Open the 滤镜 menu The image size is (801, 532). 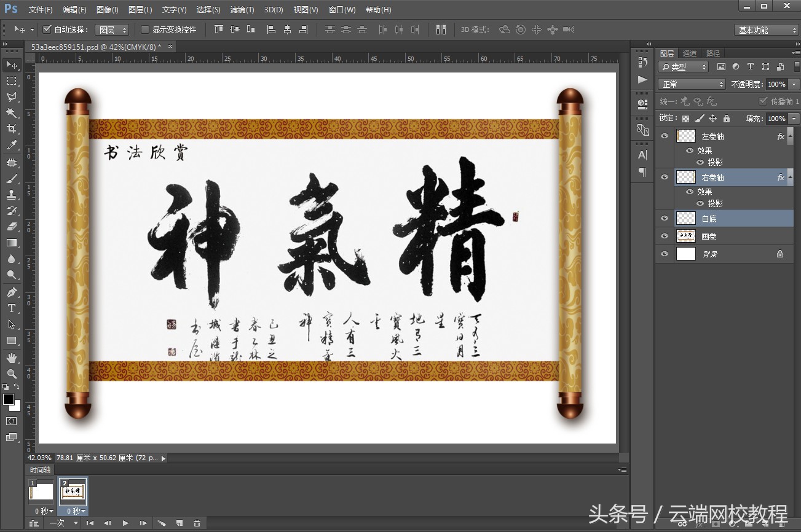pyautogui.click(x=242, y=9)
